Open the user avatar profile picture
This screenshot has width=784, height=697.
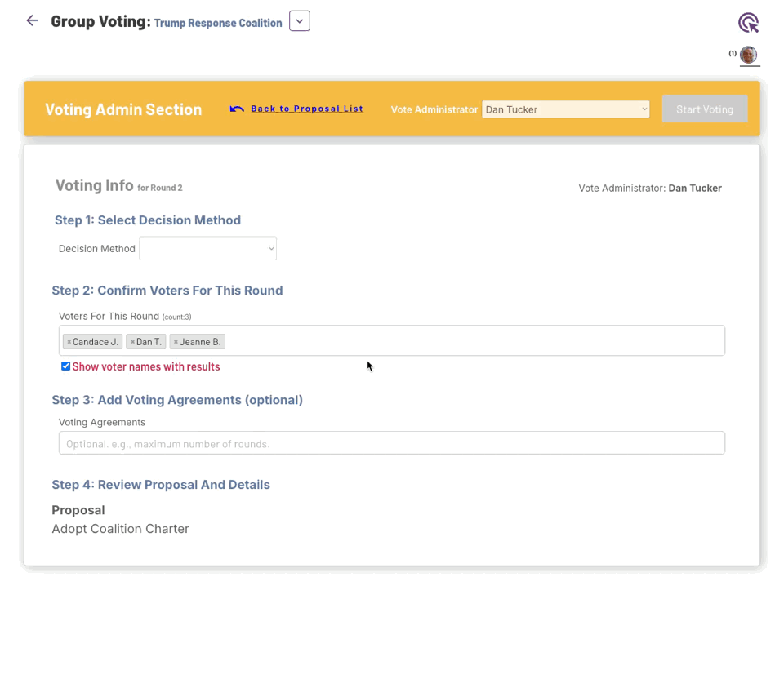click(x=749, y=55)
